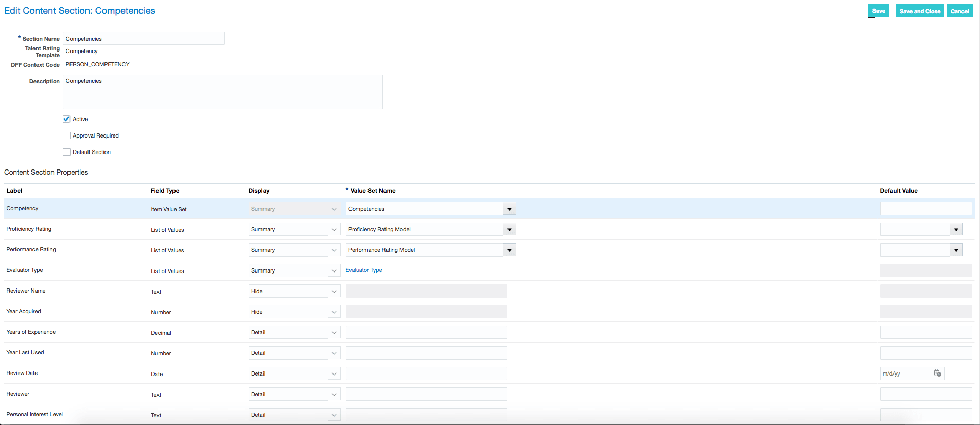Expand the Competencies value set arrow
Image resolution: width=980 pixels, height=425 pixels.
(x=510, y=209)
